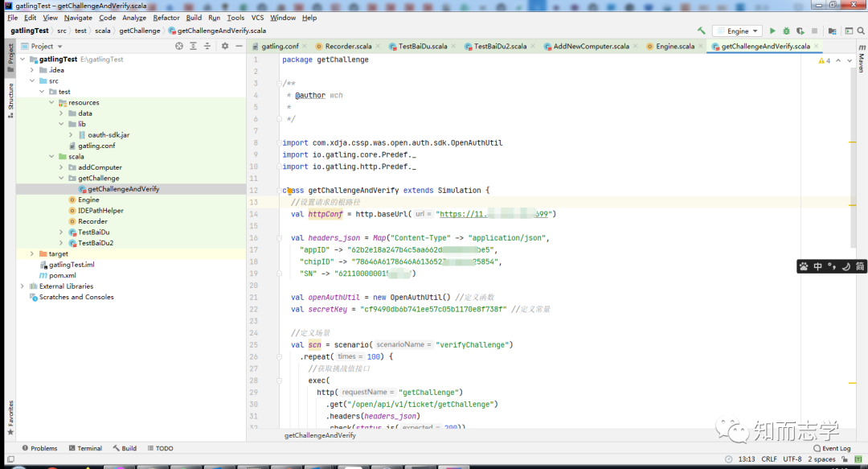
Task: Close the getChallengeAndVerify.scala tab
Action: 816,46
